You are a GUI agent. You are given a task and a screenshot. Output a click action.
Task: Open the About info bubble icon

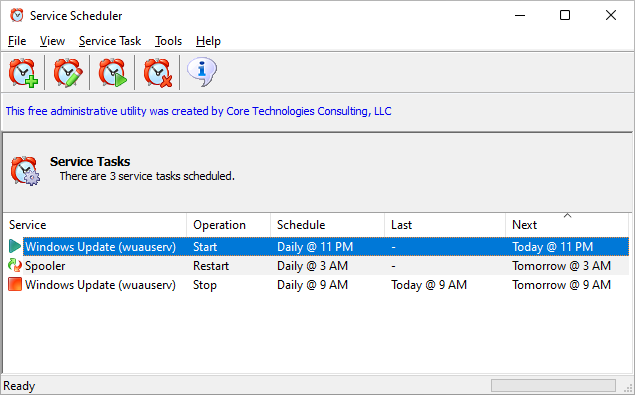pos(202,72)
